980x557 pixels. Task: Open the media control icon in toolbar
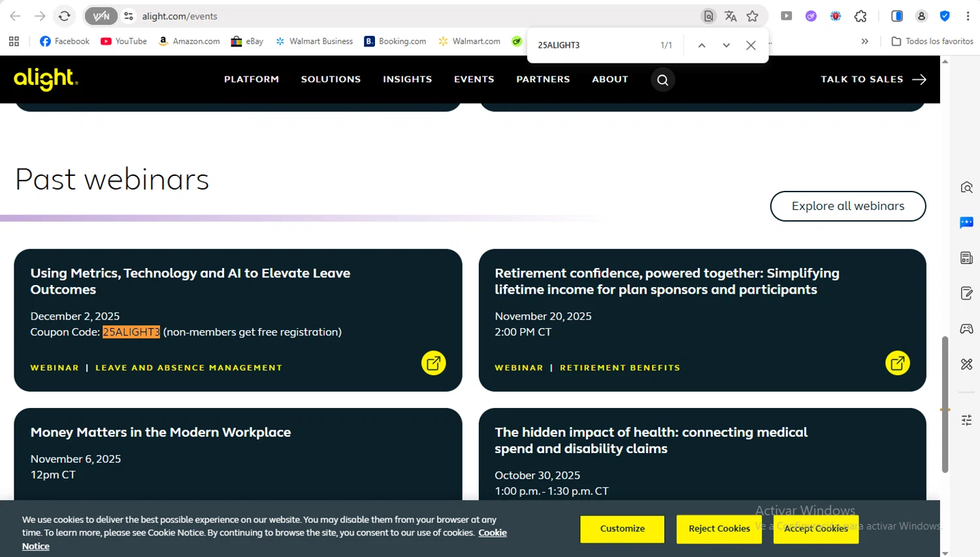(787, 16)
